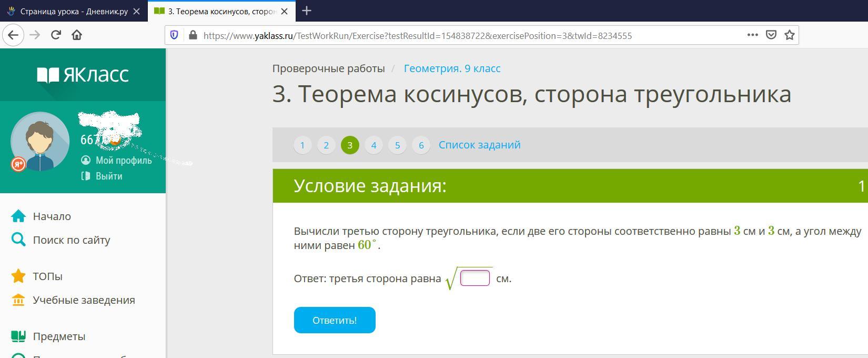Switch to the Страница урока - Дневник.ру tab
The height and width of the screenshot is (358, 868).
pos(74,11)
